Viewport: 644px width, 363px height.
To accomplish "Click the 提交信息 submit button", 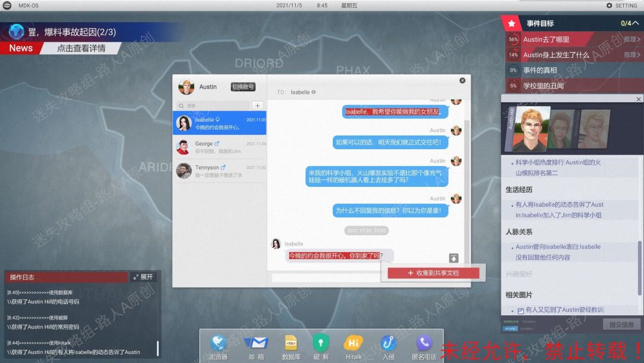I will (x=621, y=324).
